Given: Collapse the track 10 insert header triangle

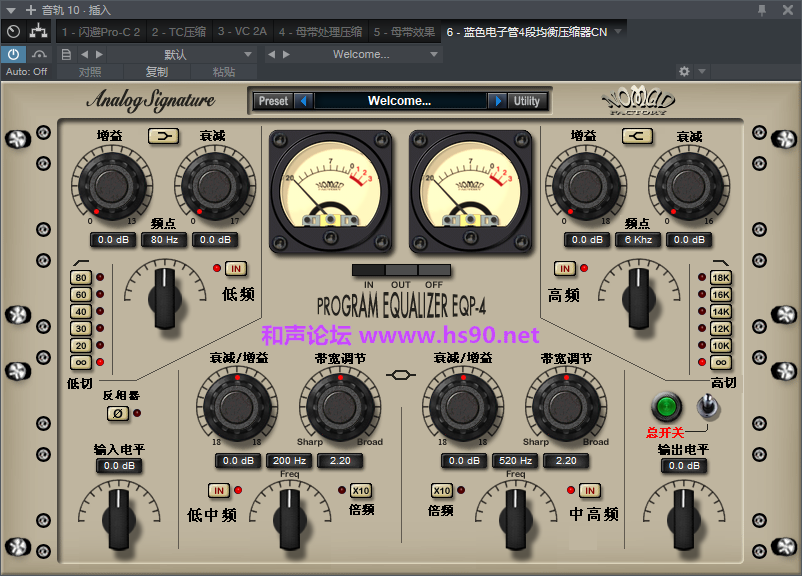Looking at the screenshot, I should [x=11, y=10].
